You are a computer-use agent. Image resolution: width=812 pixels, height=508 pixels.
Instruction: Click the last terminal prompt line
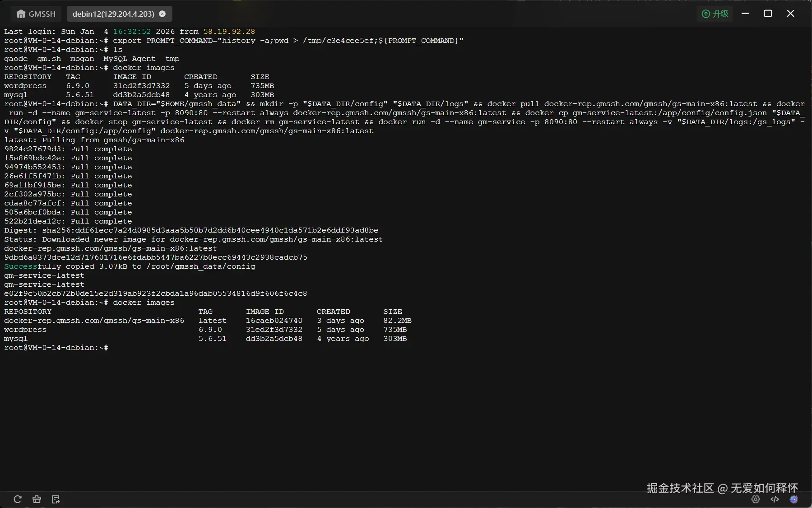click(x=56, y=348)
